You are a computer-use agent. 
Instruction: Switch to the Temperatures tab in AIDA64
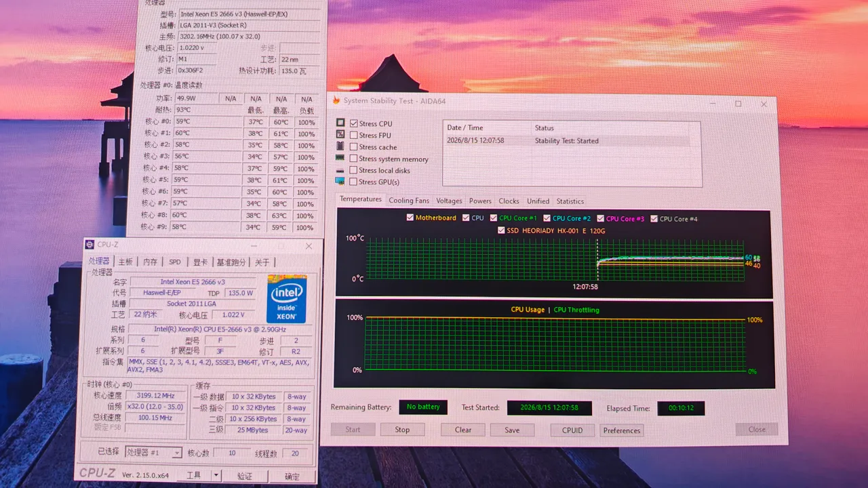pyautogui.click(x=361, y=199)
